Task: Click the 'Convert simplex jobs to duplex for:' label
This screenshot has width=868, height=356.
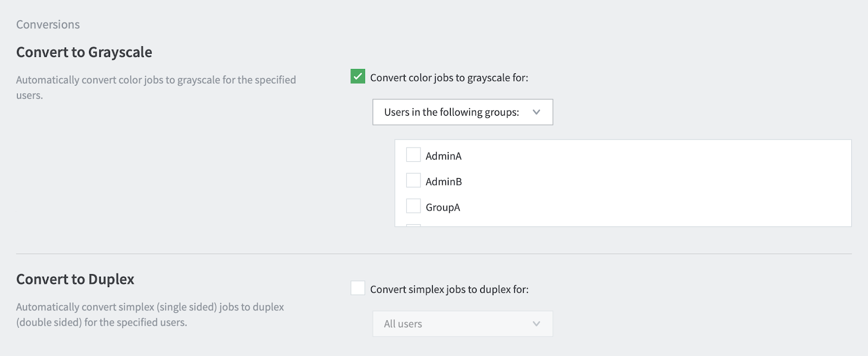Action: tap(449, 289)
